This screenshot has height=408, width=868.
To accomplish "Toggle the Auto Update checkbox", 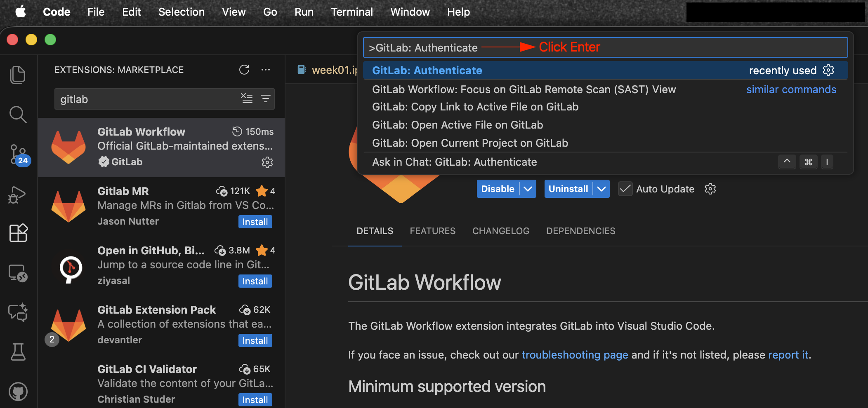I will click(625, 189).
